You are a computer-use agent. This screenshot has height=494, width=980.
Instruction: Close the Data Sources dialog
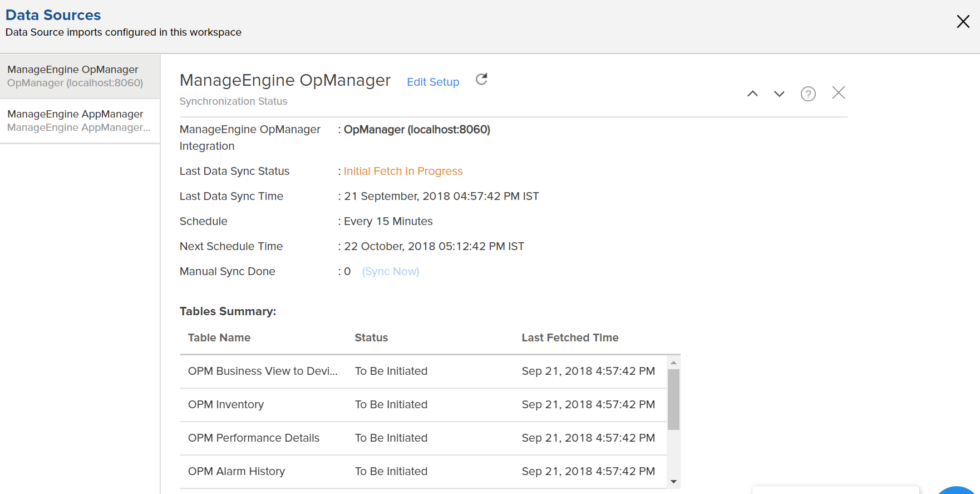[963, 21]
